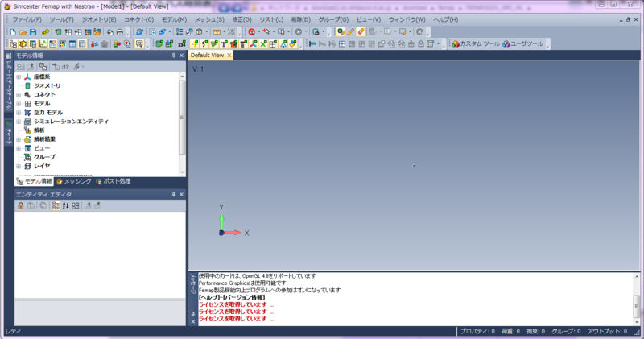644x339 pixels.
Task: Close the Default View tab
Action: 229,56
